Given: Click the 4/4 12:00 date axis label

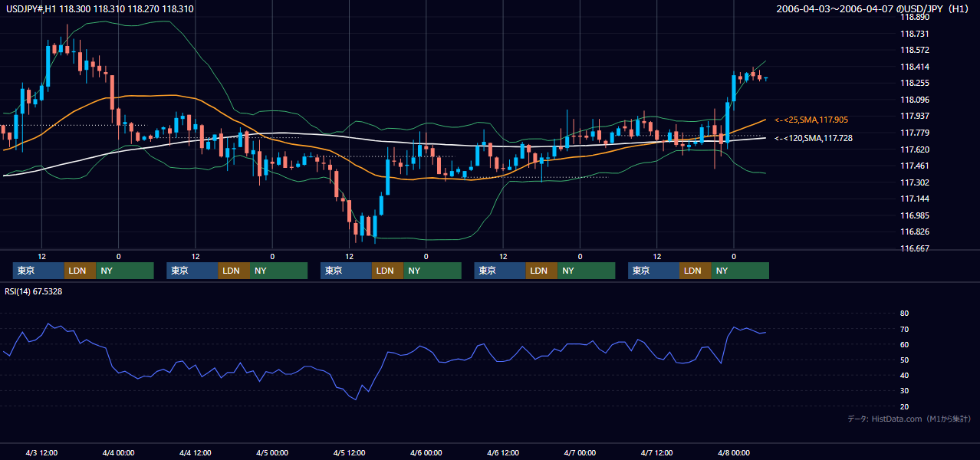Looking at the screenshot, I should pos(195,452).
